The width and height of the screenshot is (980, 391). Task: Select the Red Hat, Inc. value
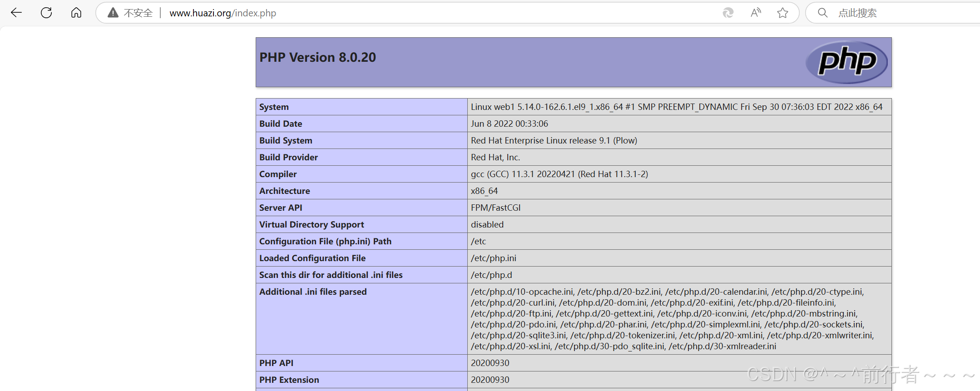(x=495, y=157)
